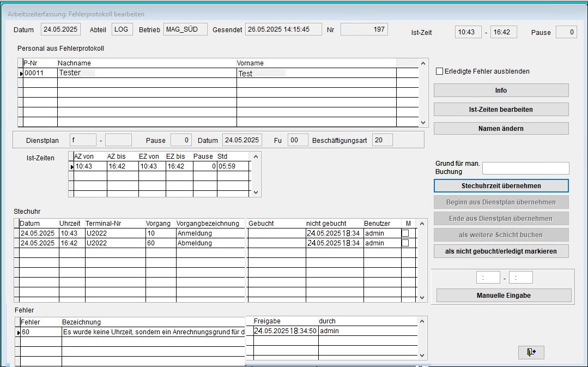Click Terminal-Nr U2022 in Anmeldung row
Viewport: 588px width, 367px height.
pyautogui.click(x=116, y=233)
